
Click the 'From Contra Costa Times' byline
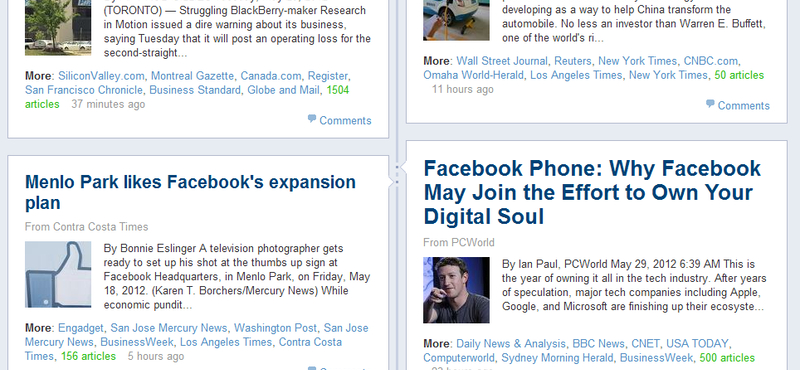[87, 227]
